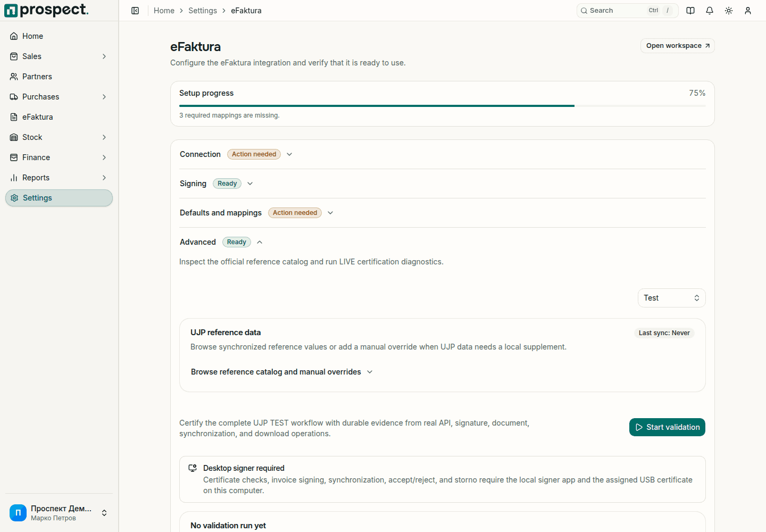Collapse the sidebar with the panel icon
Viewport: 766px width, 532px height.
tap(135, 11)
